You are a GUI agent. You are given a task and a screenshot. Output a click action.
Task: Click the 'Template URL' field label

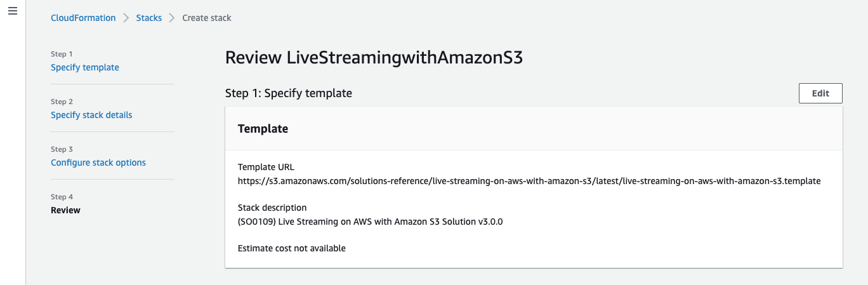click(266, 167)
